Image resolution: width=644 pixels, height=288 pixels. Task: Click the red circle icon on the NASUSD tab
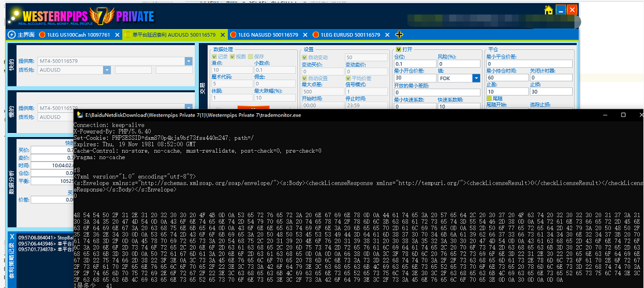(233, 35)
